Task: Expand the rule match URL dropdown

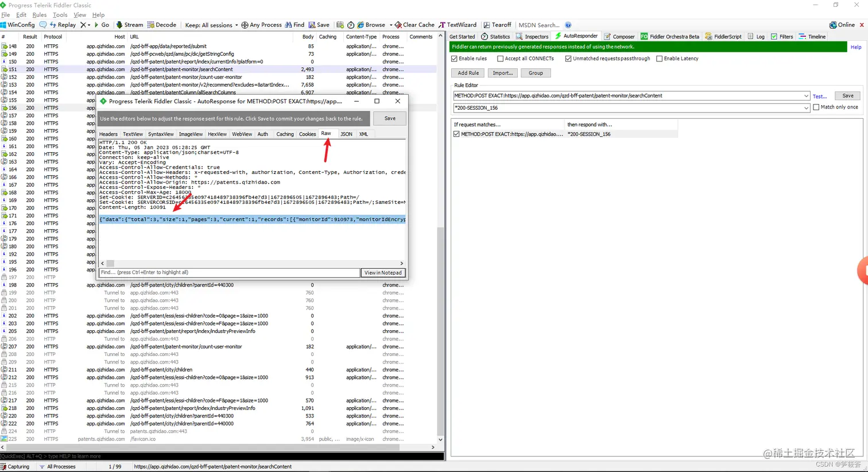Action: tap(806, 96)
